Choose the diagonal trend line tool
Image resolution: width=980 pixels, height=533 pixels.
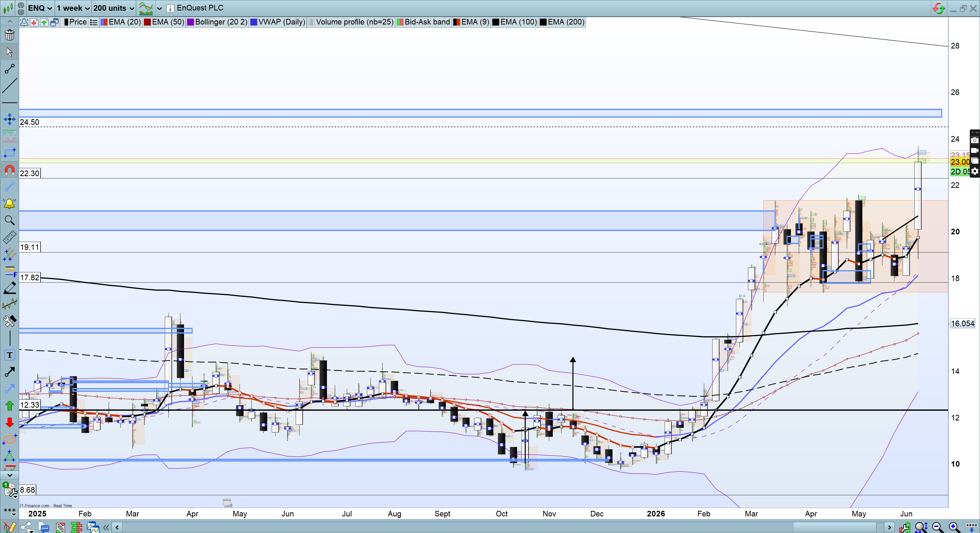coord(9,86)
